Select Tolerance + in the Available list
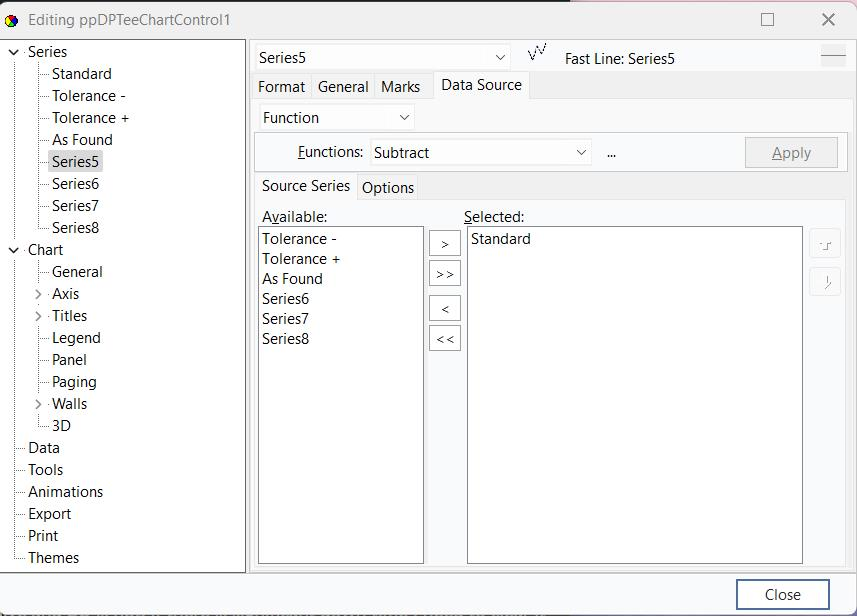The height and width of the screenshot is (616, 857). (x=301, y=259)
